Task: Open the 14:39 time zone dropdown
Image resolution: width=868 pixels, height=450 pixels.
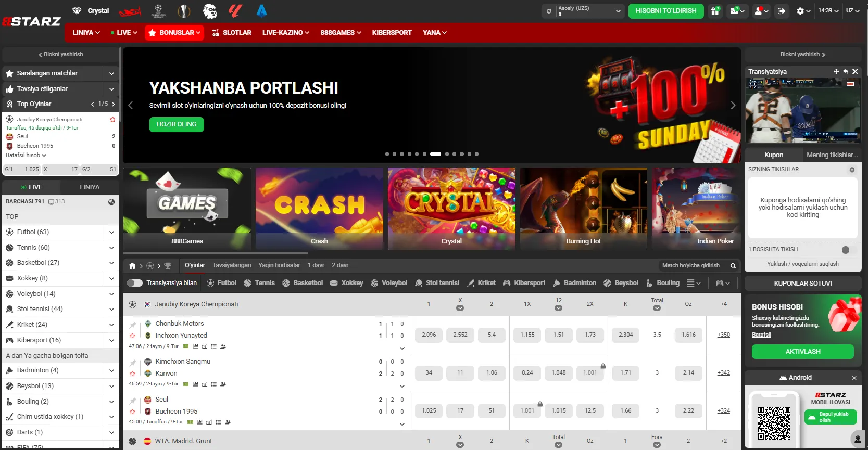Action: tap(828, 11)
